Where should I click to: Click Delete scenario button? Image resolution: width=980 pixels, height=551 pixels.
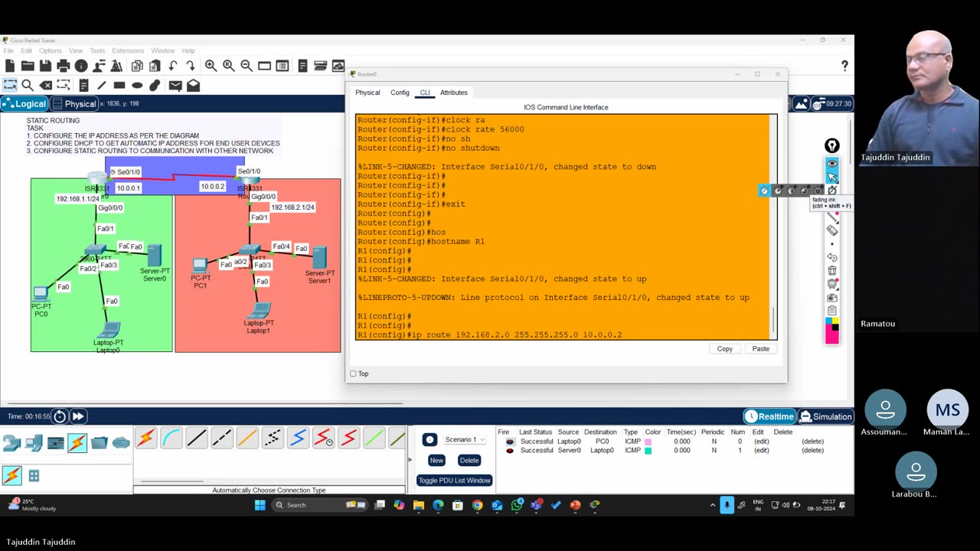[x=469, y=460]
